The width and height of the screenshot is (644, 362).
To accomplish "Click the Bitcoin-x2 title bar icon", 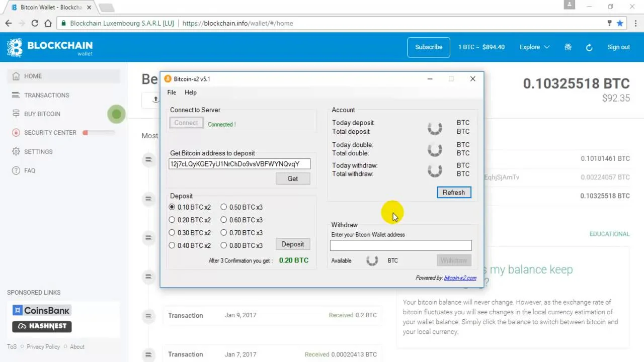I will 168,79.
